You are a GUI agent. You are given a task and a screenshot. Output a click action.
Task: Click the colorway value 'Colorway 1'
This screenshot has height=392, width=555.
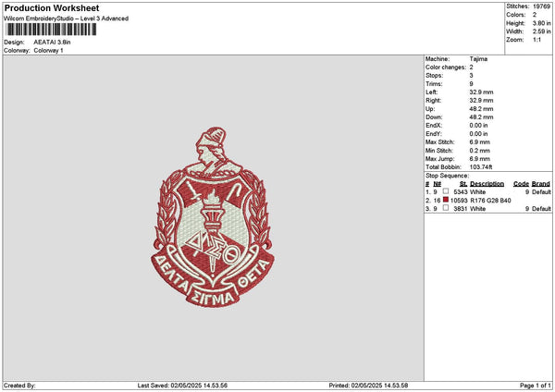[48, 51]
